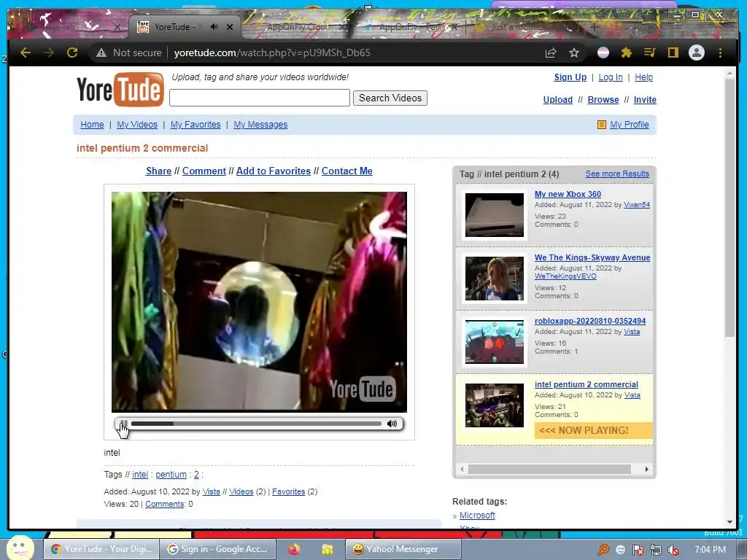Open the media control playlist icon
Viewport: 747px width, 560px height.
(649, 52)
